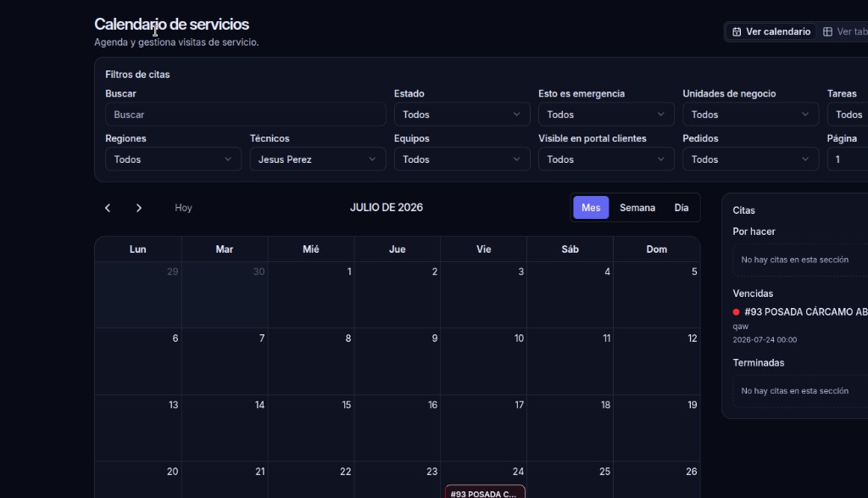Click the calendar icon in Ver calendario

pos(737,31)
